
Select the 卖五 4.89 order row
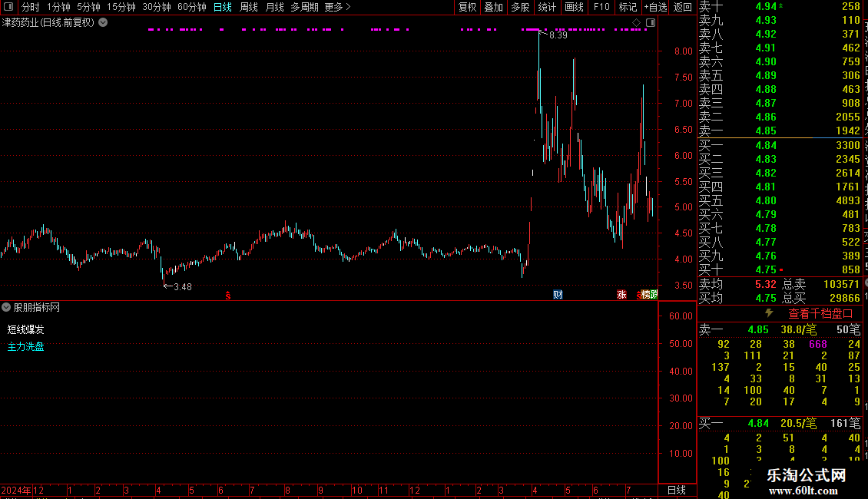(780, 76)
